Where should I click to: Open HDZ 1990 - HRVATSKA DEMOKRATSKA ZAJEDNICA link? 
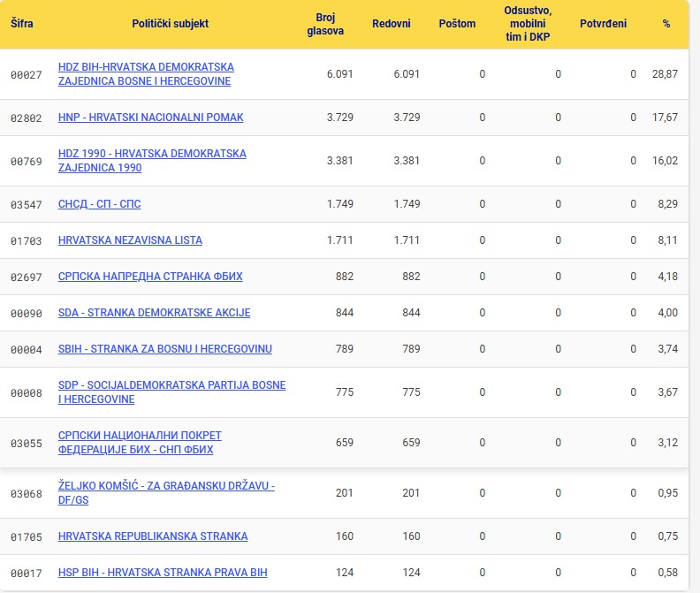152,161
